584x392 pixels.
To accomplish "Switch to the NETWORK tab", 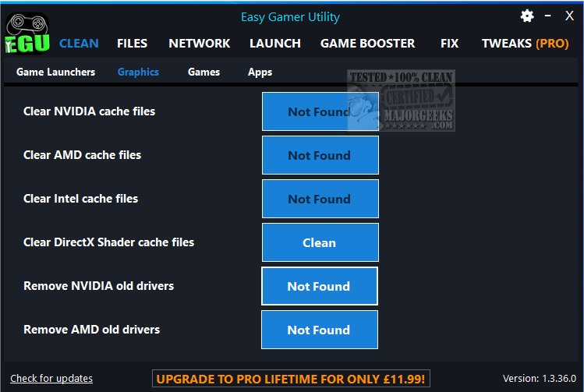I will tap(200, 44).
